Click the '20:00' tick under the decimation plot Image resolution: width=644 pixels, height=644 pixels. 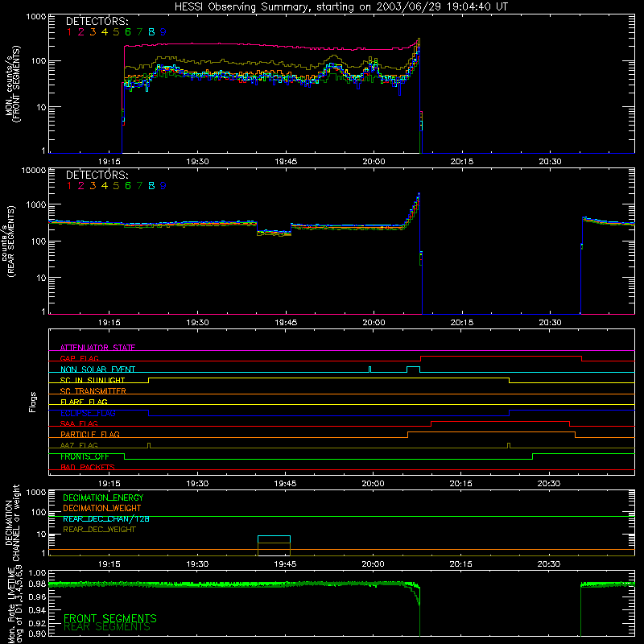click(373, 564)
